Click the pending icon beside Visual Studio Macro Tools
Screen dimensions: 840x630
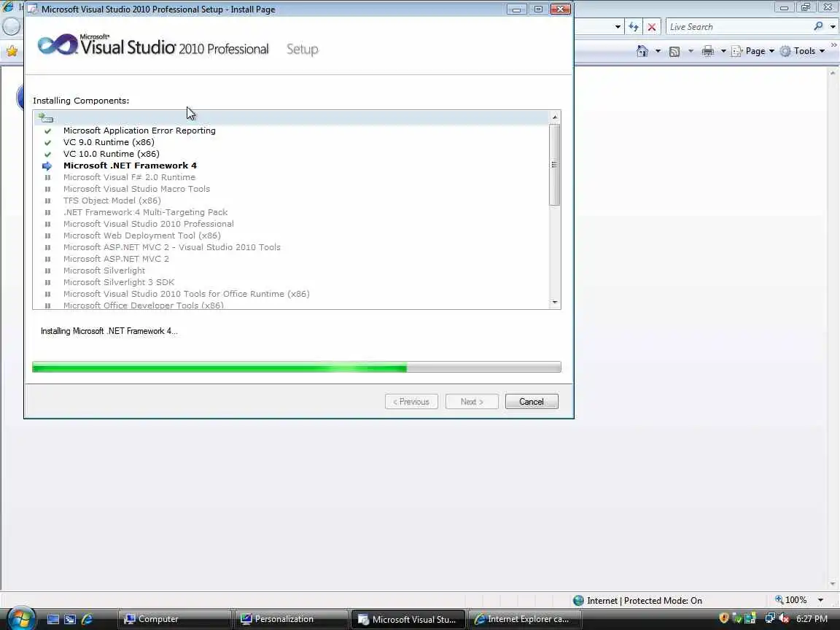(x=47, y=189)
